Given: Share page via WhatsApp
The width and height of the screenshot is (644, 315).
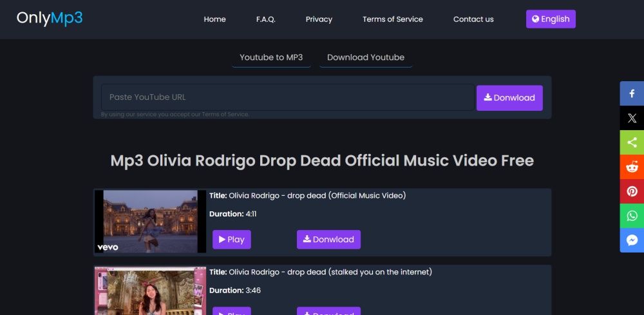Looking at the screenshot, I should click(632, 216).
